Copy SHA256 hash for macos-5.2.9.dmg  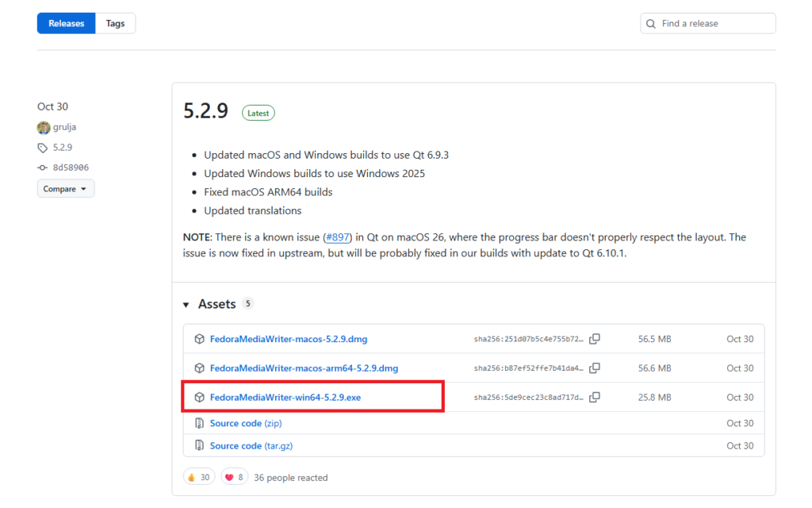pos(595,339)
